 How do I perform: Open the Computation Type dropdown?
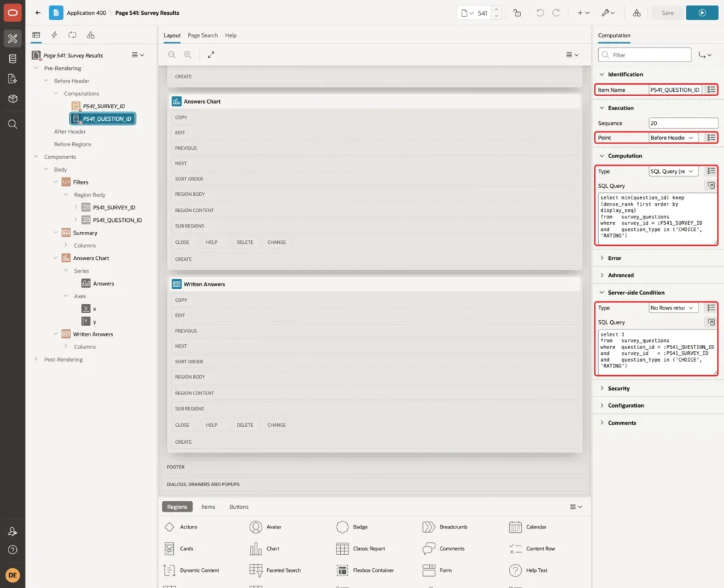point(673,171)
